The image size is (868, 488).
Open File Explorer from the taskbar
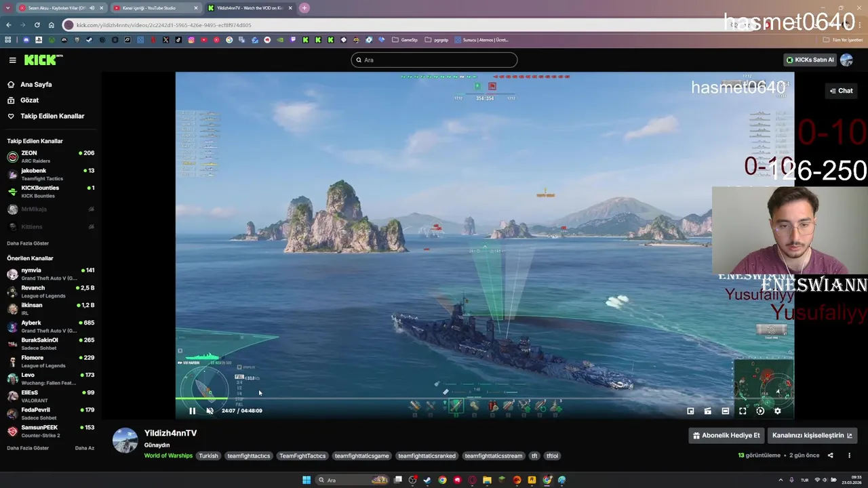(487, 480)
